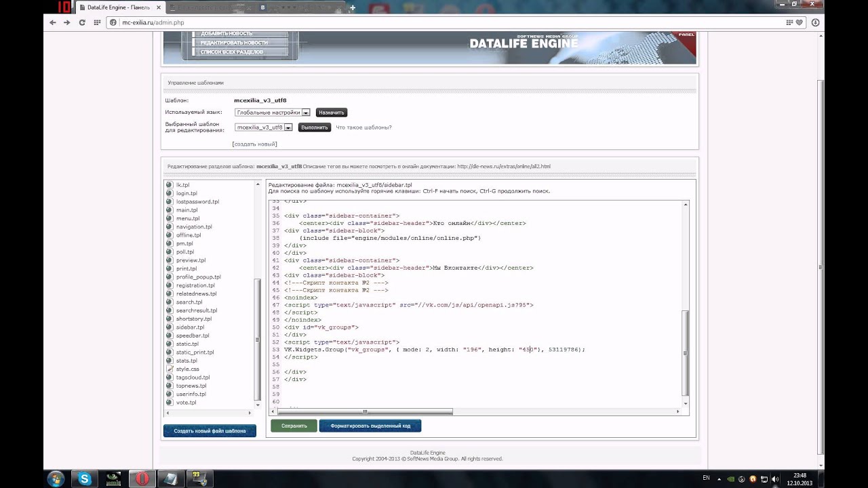The height and width of the screenshot is (488, 868).
Task: Select pm.tpl file icon
Action: point(170,243)
